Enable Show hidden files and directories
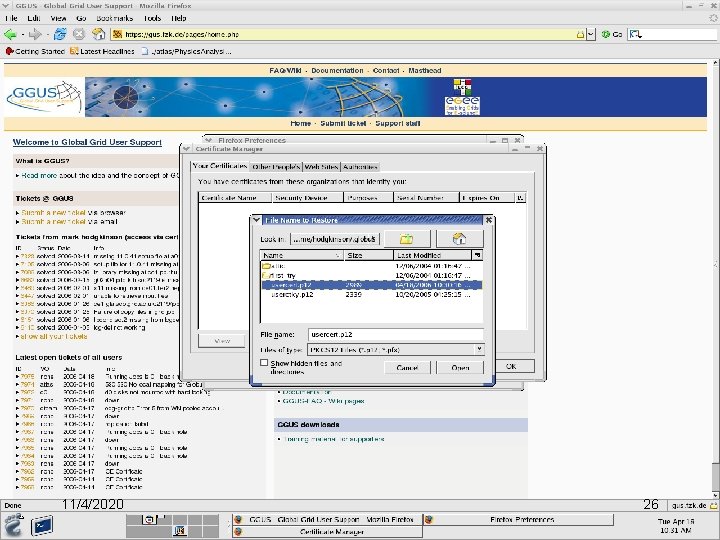 point(264,363)
